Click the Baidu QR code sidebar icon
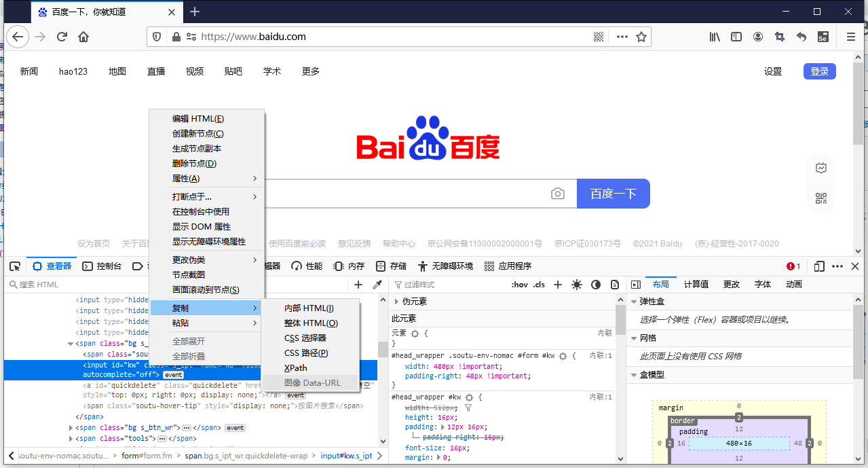868x468 pixels. (821, 198)
